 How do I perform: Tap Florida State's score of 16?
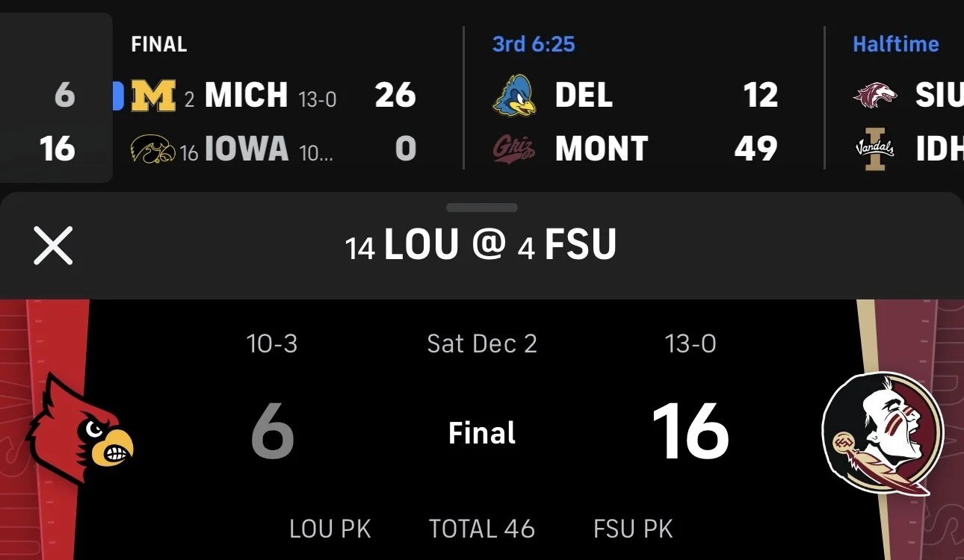pos(690,432)
